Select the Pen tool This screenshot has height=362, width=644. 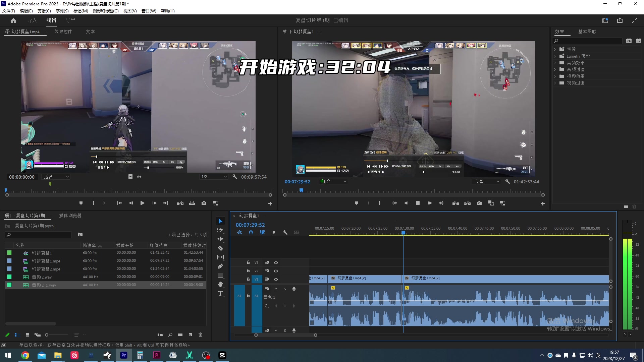220,266
